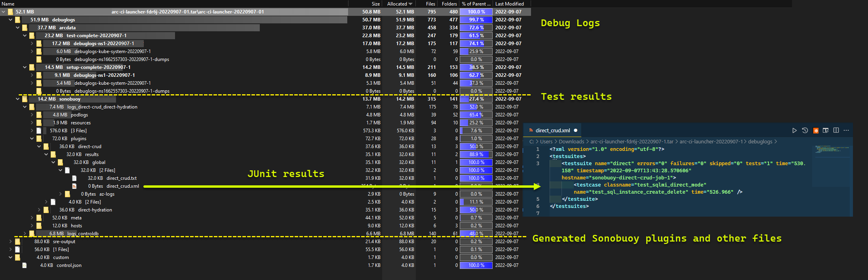Expand the sre-output folder

(x=11, y=242)
